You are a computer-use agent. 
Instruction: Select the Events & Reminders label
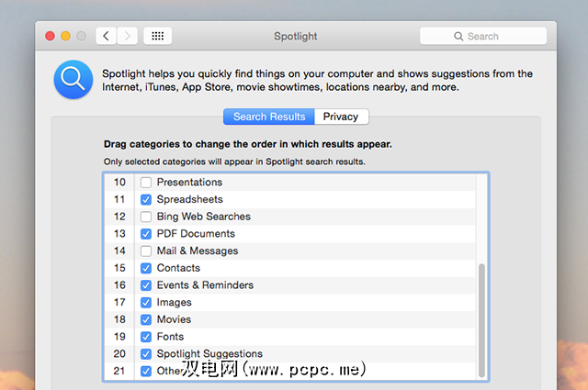coord(205,285)
